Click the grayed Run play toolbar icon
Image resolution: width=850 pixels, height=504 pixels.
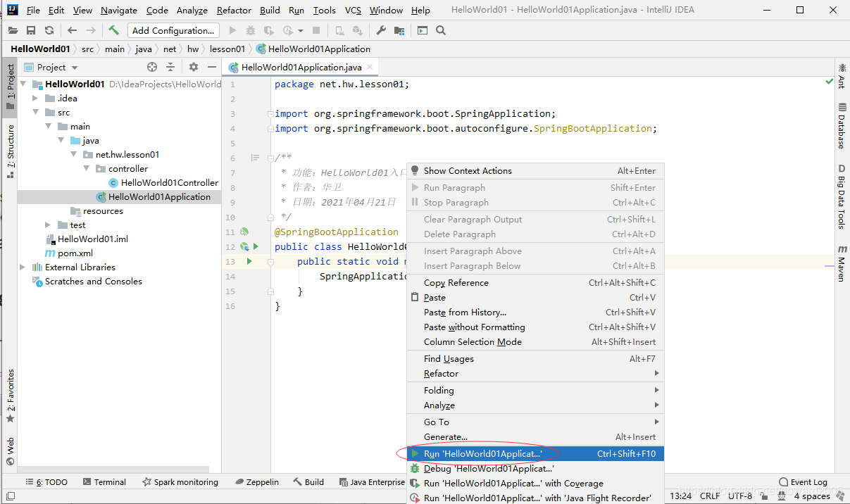coord(233,30)
